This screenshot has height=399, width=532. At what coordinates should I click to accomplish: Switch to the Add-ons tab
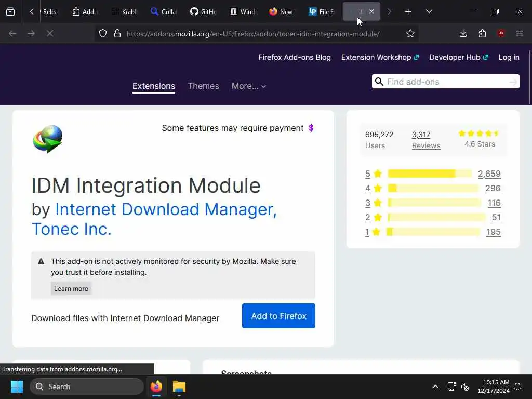[85, 11]
